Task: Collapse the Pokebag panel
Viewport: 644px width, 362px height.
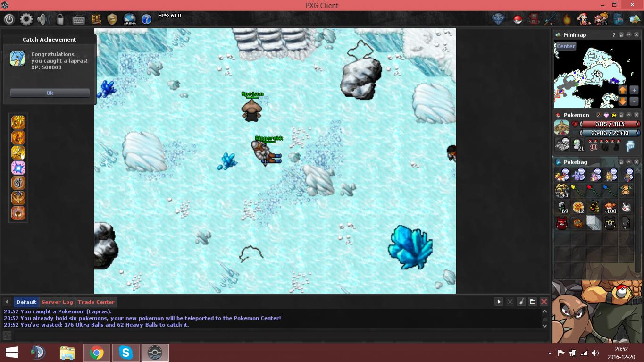Action: (x=628, y=162)
